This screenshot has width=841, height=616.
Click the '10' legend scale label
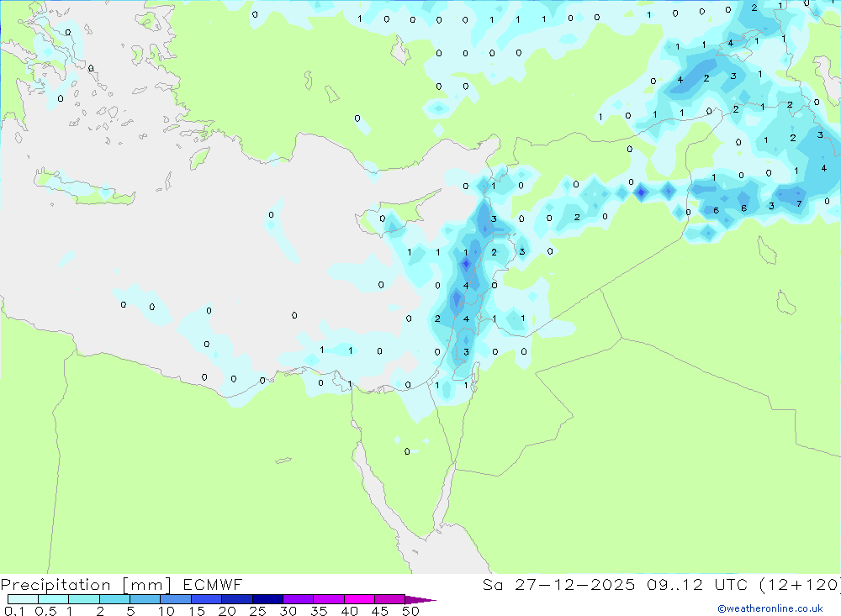(x=167, y=611)
